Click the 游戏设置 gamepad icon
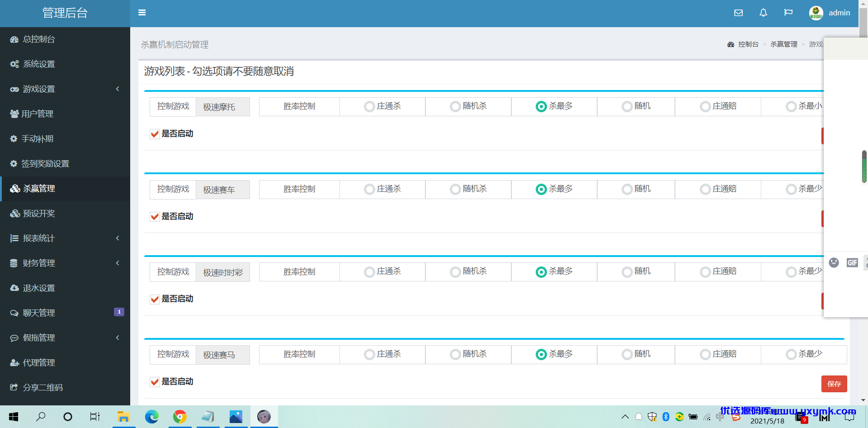Image resolution: width=868 pixels, height=428 pixels. point(14,89)
